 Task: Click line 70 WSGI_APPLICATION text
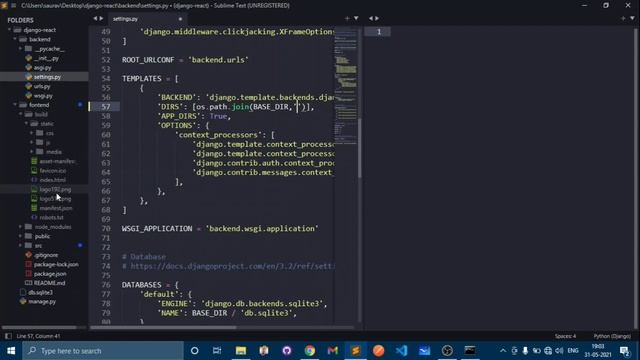pyautogui.click(x=157, y=229)
